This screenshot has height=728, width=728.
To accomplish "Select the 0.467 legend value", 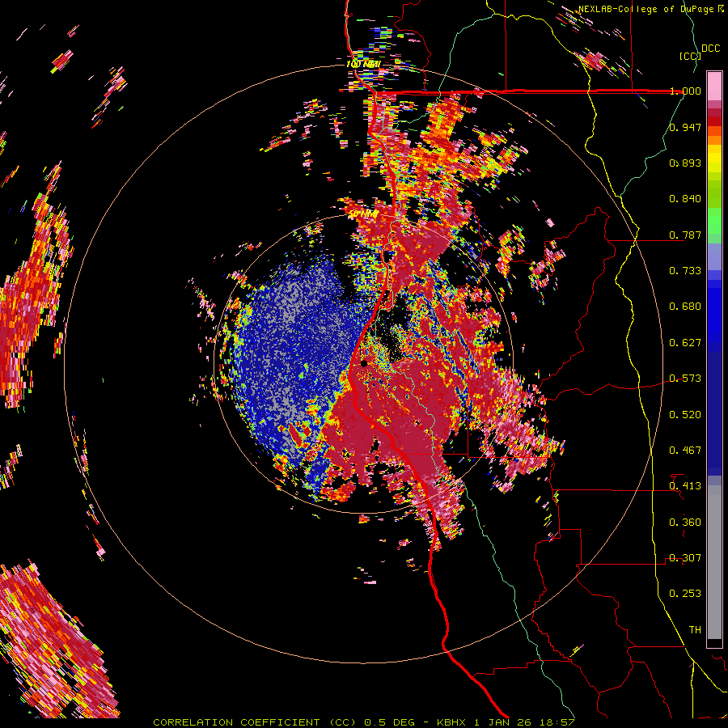I will coord(685,451).
